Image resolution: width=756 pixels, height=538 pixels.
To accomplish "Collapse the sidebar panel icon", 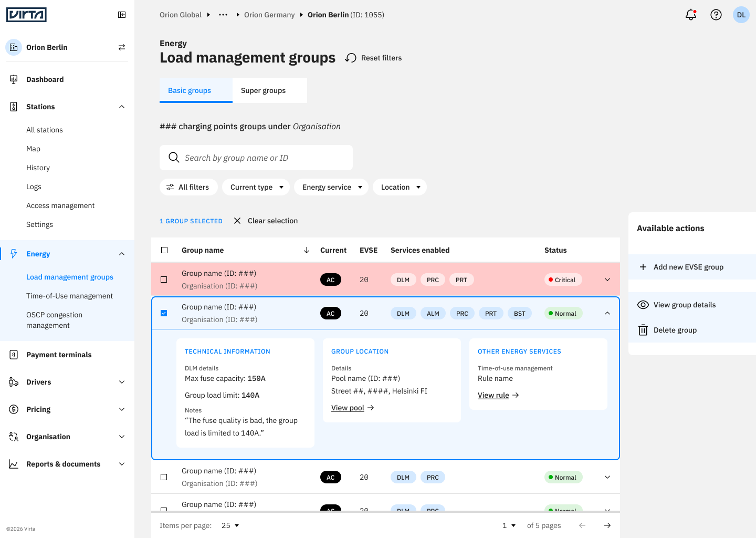I will (x=122, y=15).
